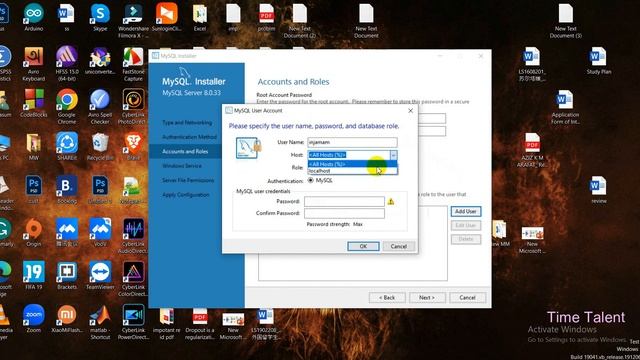The width and height of the screenshot is (640, 360).
Task: Select Accounts and Roles step
Action: (185, 151)
